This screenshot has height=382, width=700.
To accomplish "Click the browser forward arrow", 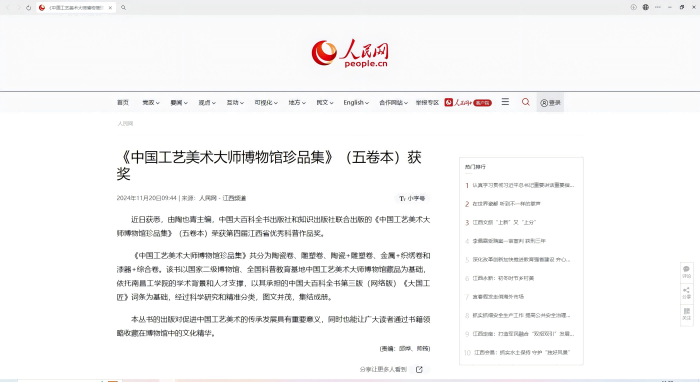I will [18, 8].
